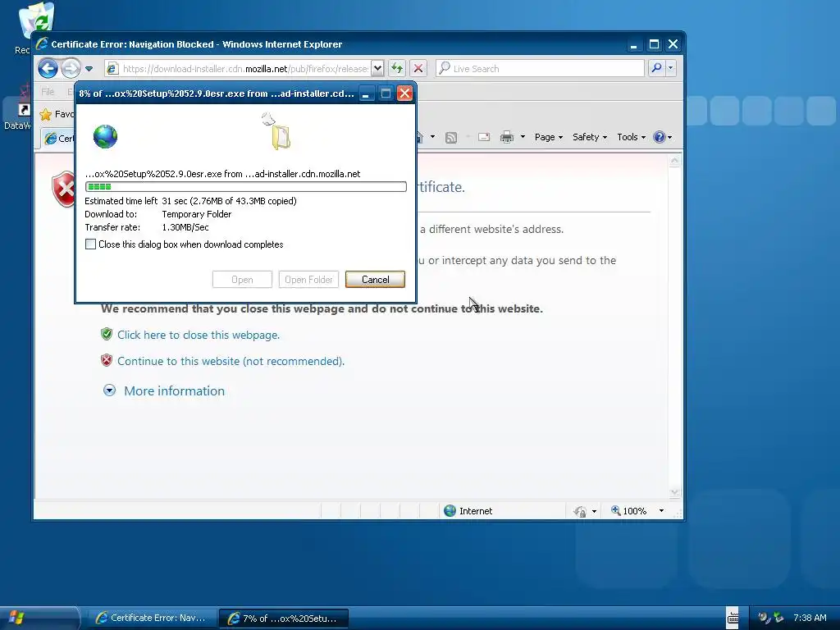840x630 pixels.
Task: Open the Home button dropdown arrow
Action: 432,137
